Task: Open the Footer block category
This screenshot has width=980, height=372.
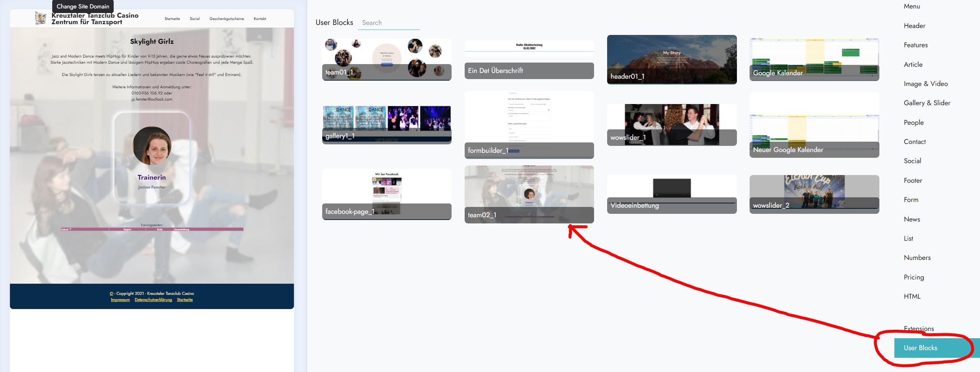Action: [x=913, y=180]
